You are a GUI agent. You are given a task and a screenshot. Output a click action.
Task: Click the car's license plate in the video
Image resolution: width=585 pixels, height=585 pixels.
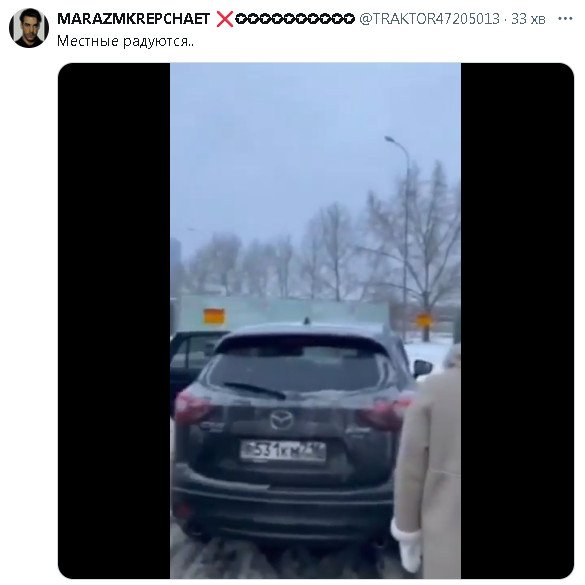pyautogui.click(x=283, y=451)
